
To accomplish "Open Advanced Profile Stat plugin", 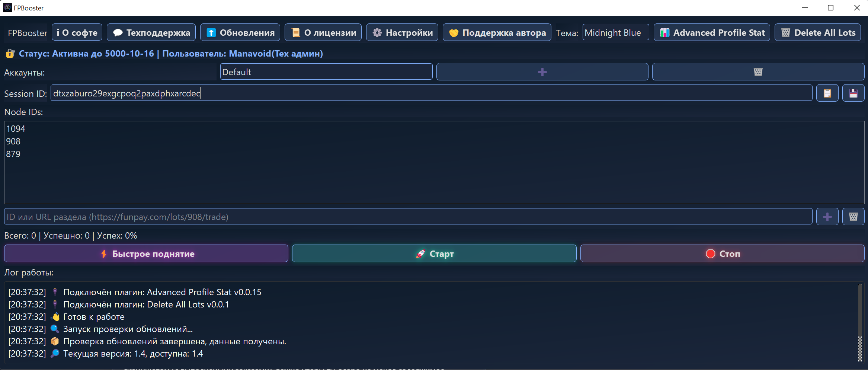I will click(712, 33).
